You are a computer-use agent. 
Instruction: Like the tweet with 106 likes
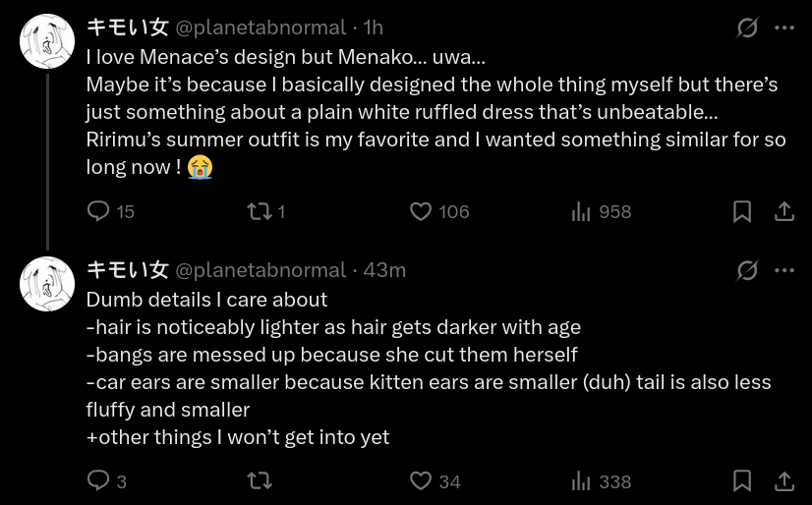(x=421, y=211)
